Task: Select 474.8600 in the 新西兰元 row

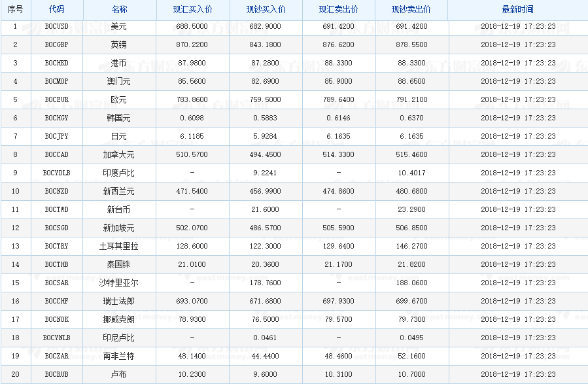Action: 338,192
